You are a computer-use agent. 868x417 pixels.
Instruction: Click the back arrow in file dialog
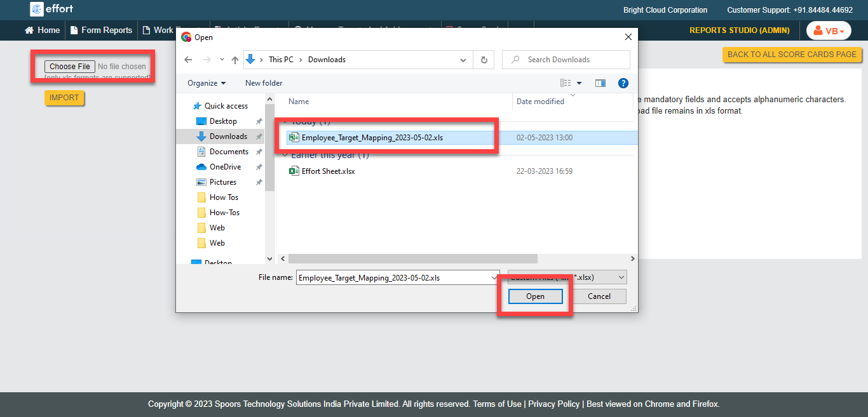tap(188, 60)
